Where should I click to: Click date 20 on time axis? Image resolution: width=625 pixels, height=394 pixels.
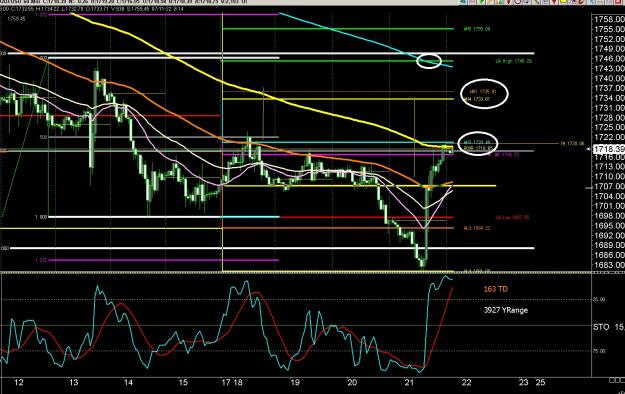click(x=352, y=382)
